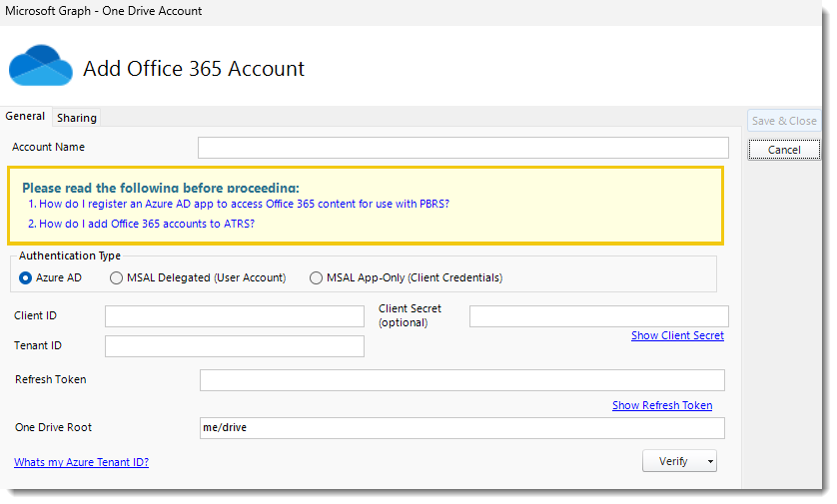This screenshot has height=504, width=837.
Task: Open Whats my Azure Tenant ID link
Action: [x=81, y=462]
